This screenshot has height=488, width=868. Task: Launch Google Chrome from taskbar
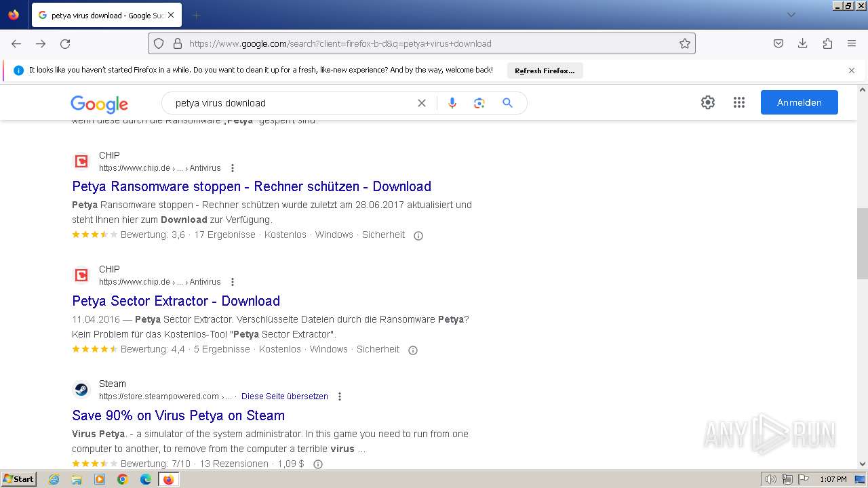[x=123, y=479]
